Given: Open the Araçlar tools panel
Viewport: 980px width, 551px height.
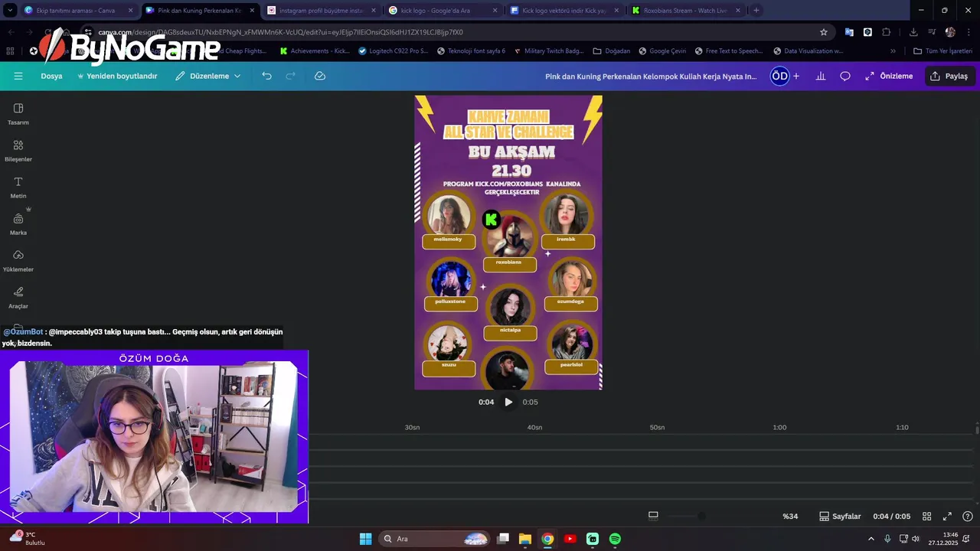Looking at the screenshot, I should pos(18,297).
